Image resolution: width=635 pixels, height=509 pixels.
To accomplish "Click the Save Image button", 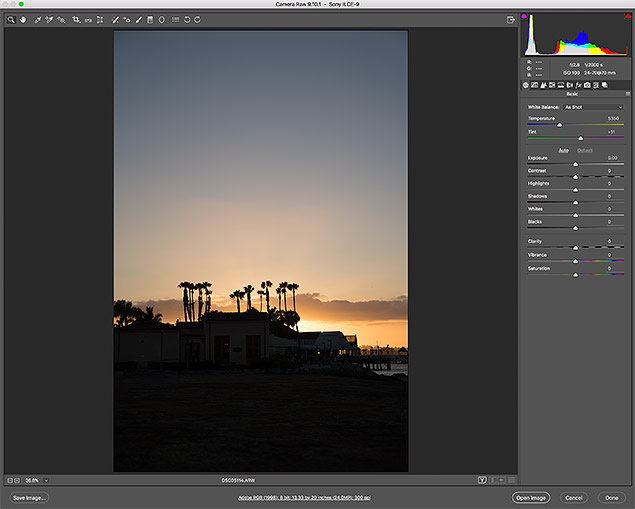I will 29,497.
